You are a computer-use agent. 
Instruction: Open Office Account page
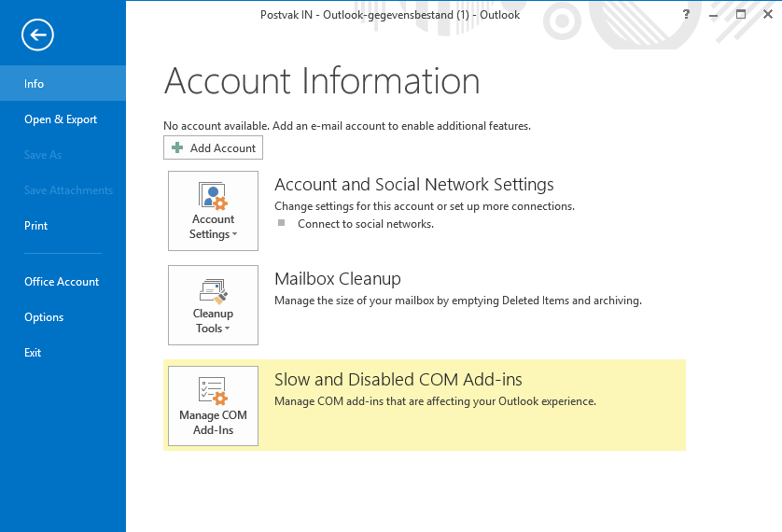coord(63,281)
